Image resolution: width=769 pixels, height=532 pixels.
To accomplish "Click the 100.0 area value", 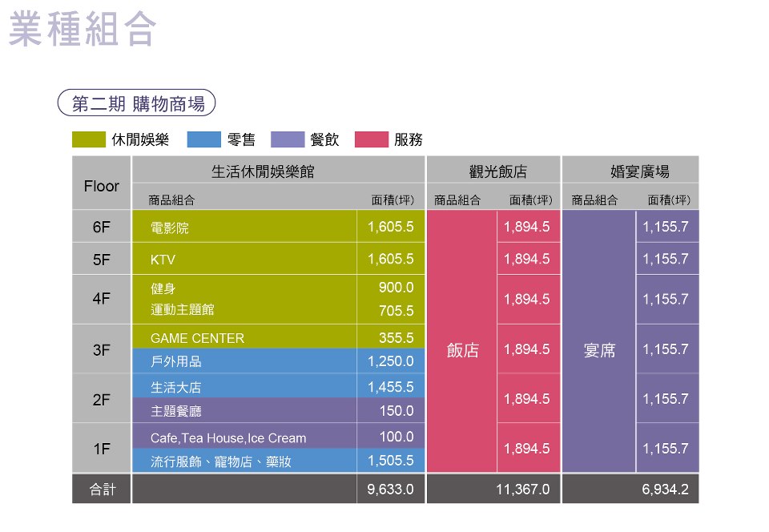I will (x=397, y=437).
